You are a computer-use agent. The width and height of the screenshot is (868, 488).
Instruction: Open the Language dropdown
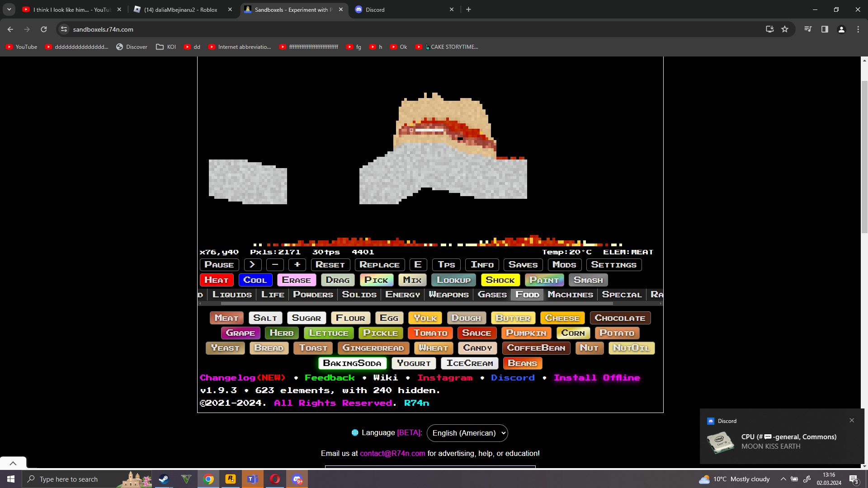pyautogui.click(x=467, y=433)
